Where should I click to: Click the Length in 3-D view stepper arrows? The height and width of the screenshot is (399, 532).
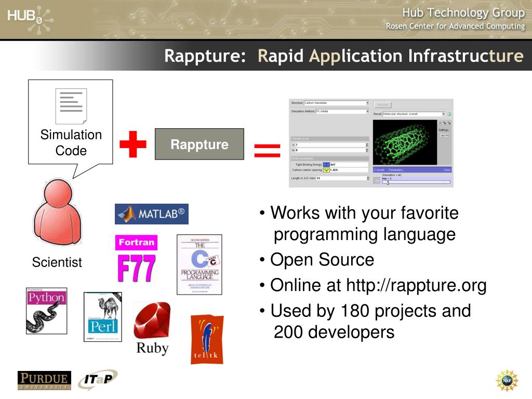coord(368,178)
